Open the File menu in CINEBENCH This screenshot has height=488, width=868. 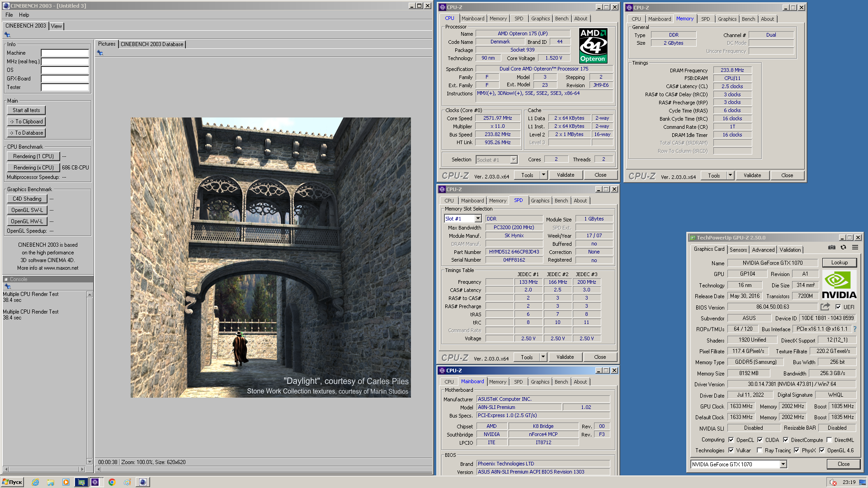coord(9,15)
